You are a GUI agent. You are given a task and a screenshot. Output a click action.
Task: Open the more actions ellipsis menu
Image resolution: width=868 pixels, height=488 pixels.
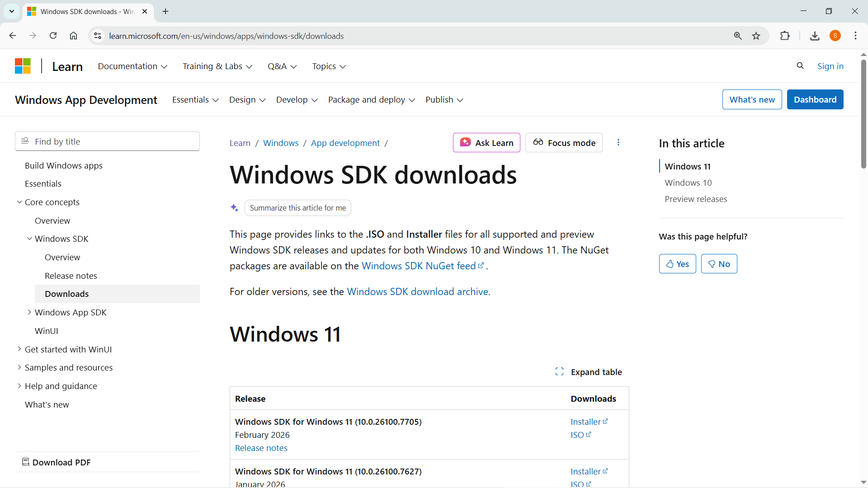point(618,142)
